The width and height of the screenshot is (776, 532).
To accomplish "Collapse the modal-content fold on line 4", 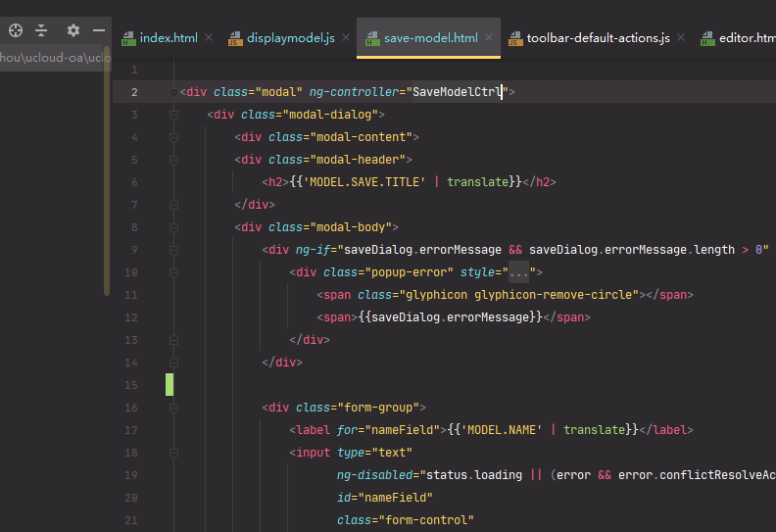I will pyautogui.click(x=173, y=137).
